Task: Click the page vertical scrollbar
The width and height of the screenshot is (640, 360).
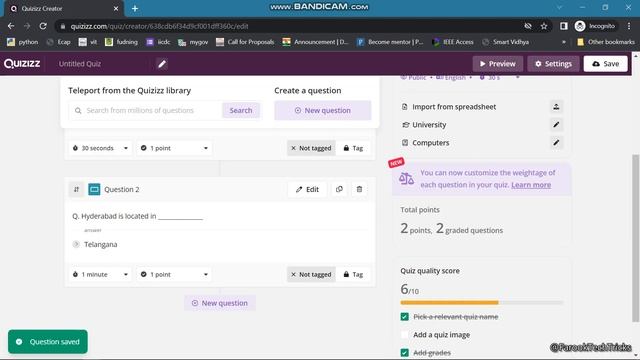Action: point(636,239)
